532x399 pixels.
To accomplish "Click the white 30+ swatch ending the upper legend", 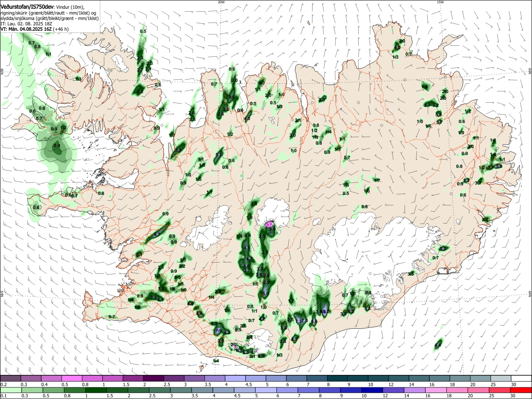I will [521, 378].
